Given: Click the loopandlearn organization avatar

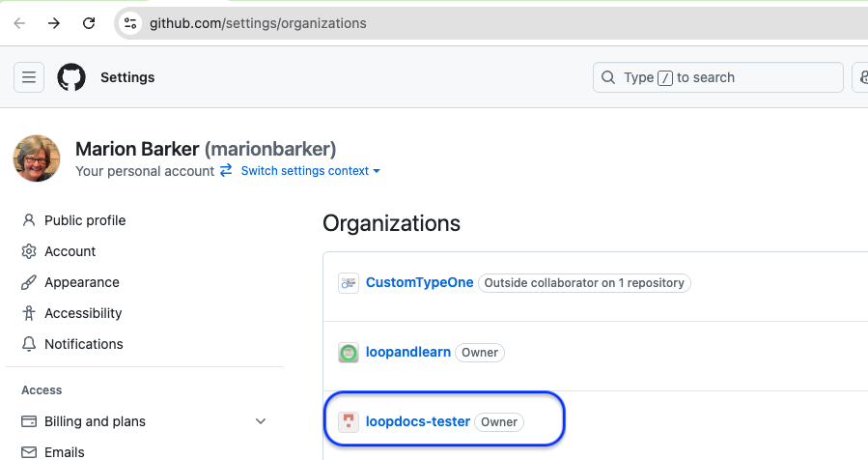Looking at the screenshot, I should pos(349,353).
